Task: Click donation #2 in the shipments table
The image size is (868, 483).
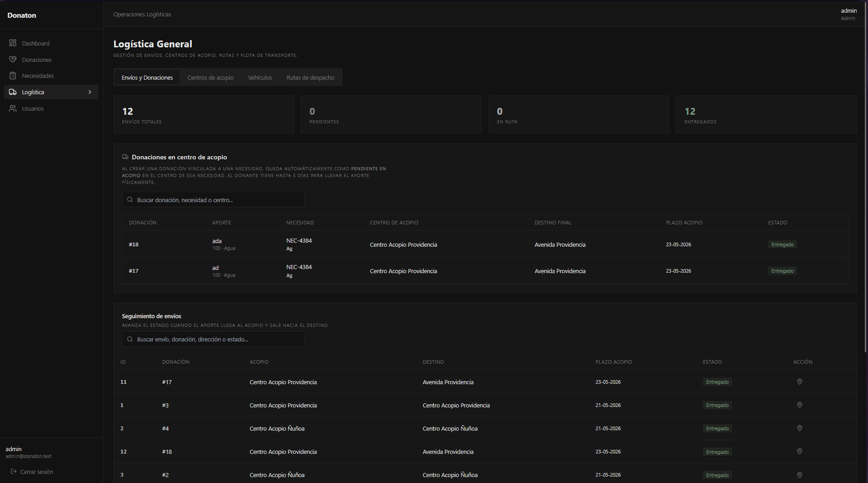Action: [165, 475]
